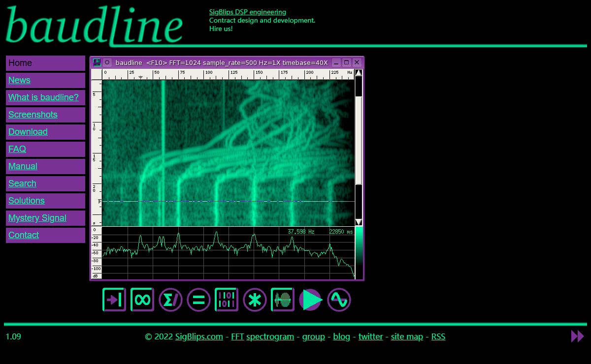Click the 37.598 Hz readout

tap(301, 232)
